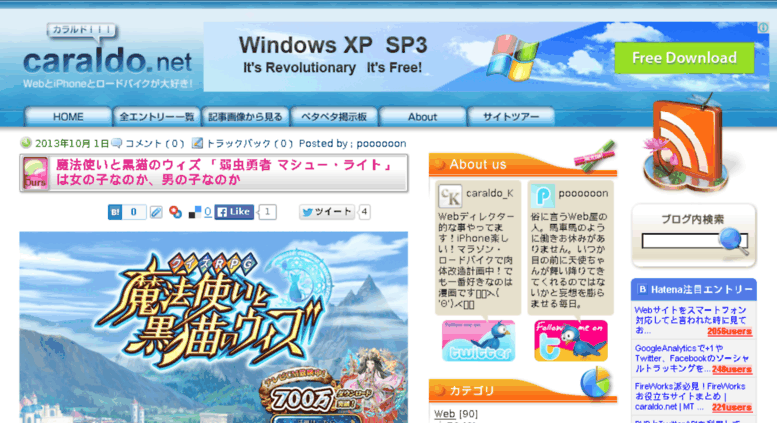The image size is (777, 423).
Task: Click the ツイート tweet button
Action: [x=327, y=212]
